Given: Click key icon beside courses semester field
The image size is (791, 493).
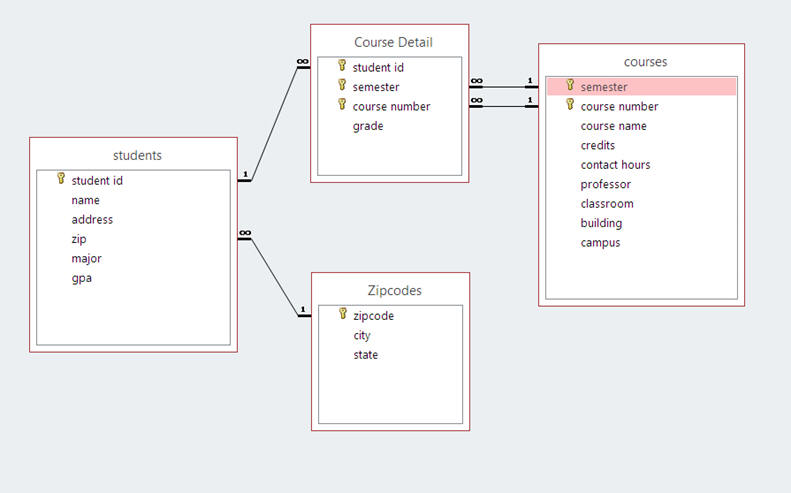Looking at the screenshot, I should [570, 86].
